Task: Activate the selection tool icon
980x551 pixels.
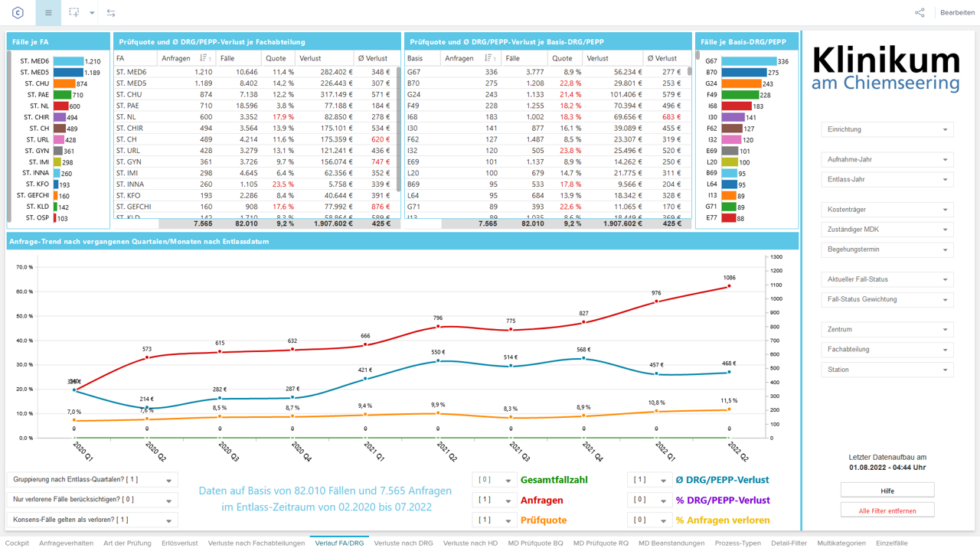Action: pyautogui.click(x=74, y=12)
